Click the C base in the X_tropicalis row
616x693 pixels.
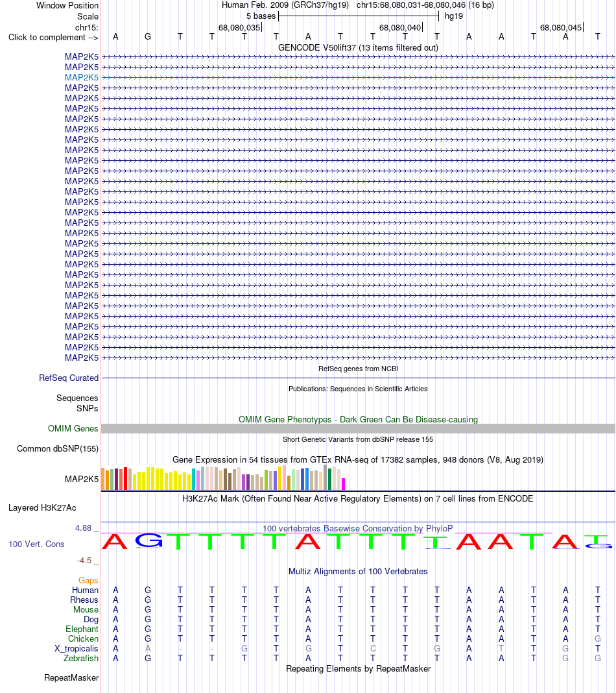click(x=373, y=648)
